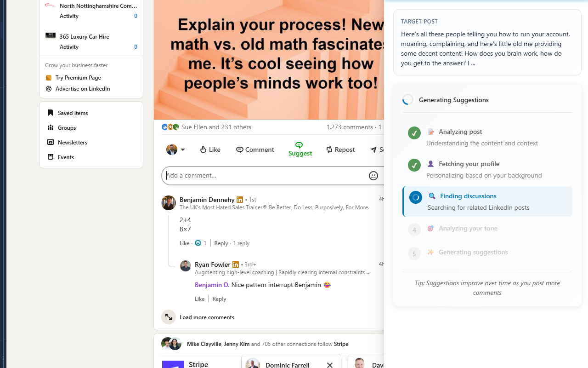Load more comments text link
The image size is (588, 368).
coord(207,317)
